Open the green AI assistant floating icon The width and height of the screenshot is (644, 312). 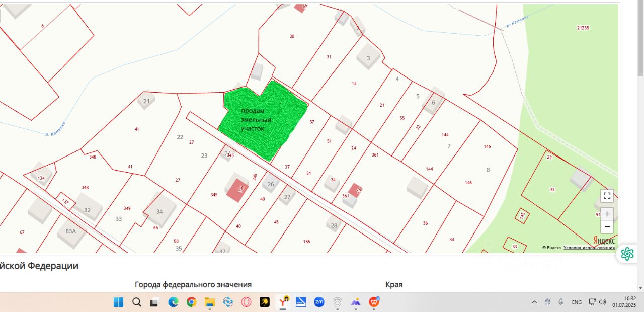click(x=627, y=254)
